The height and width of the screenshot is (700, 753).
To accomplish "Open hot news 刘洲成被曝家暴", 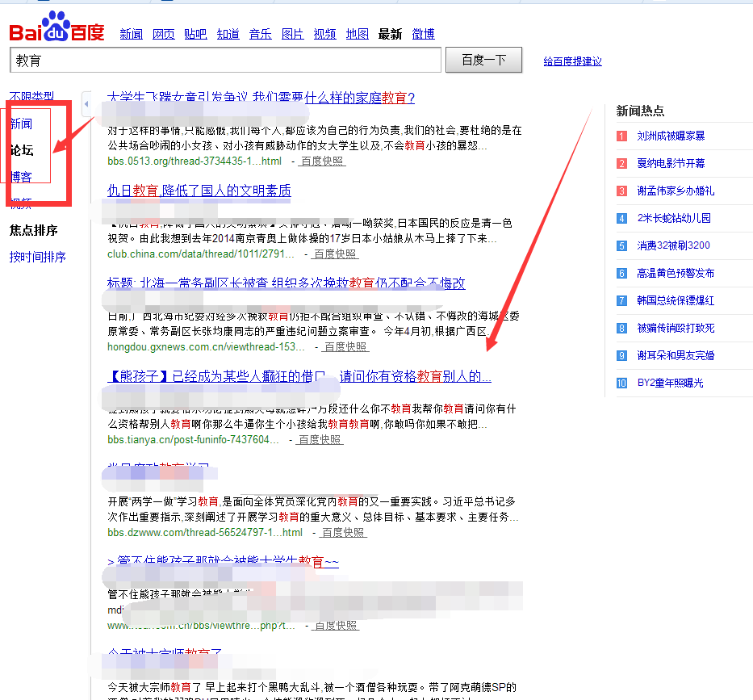I will (x=671, y=136).
